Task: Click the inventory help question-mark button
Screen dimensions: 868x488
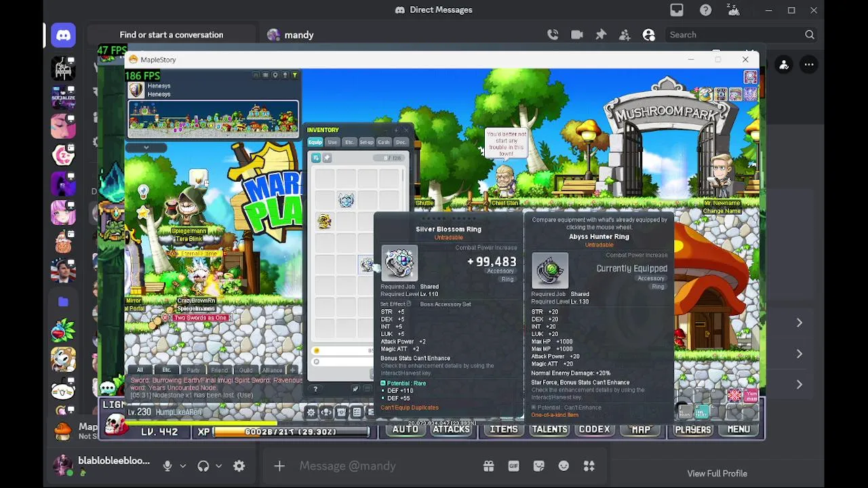Action: [x=315, y=389]
